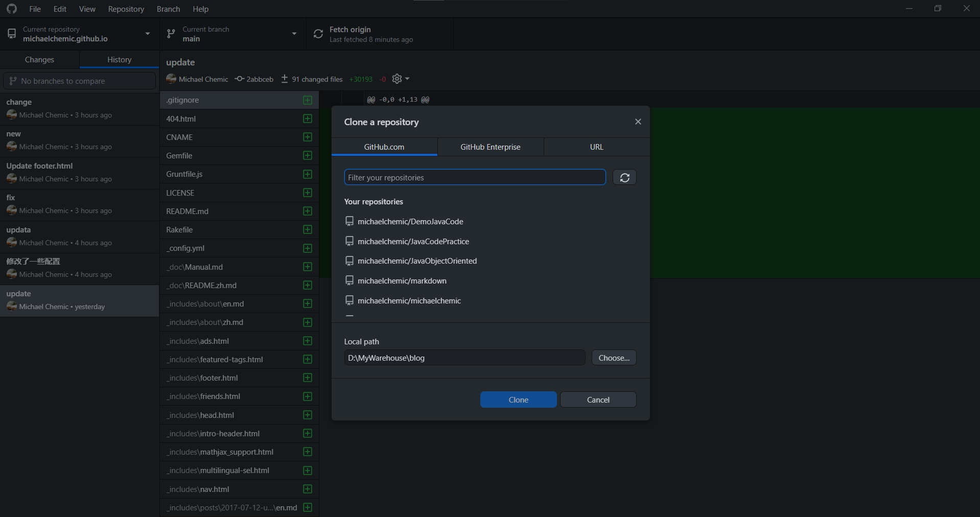Click added-file icon next to .gitignore

coord(308,100)
